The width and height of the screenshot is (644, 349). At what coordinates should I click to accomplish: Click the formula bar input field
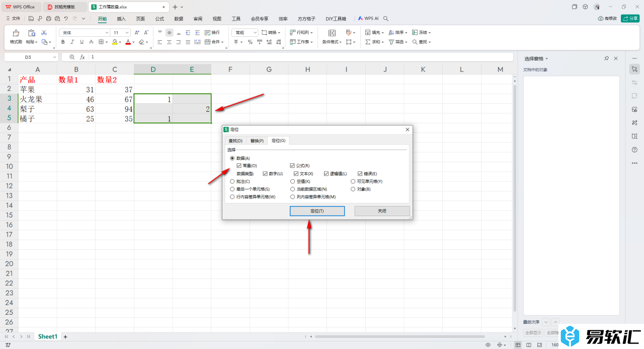click(x=301, y=57)
